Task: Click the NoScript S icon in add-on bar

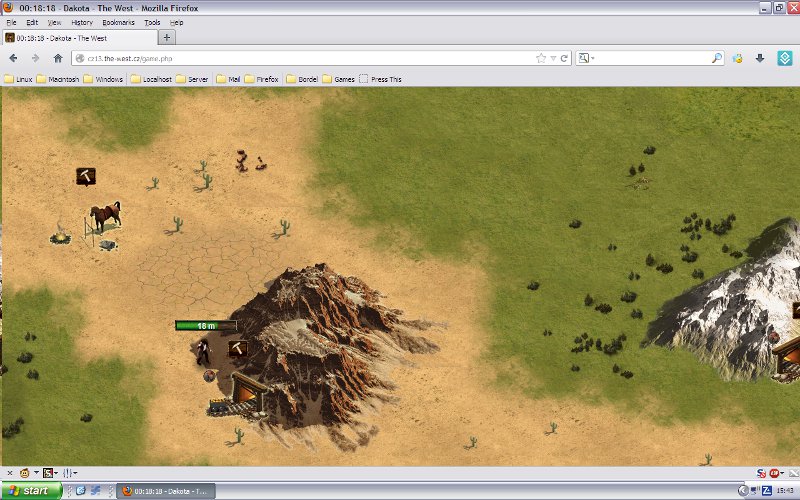Action: [761, 473]
